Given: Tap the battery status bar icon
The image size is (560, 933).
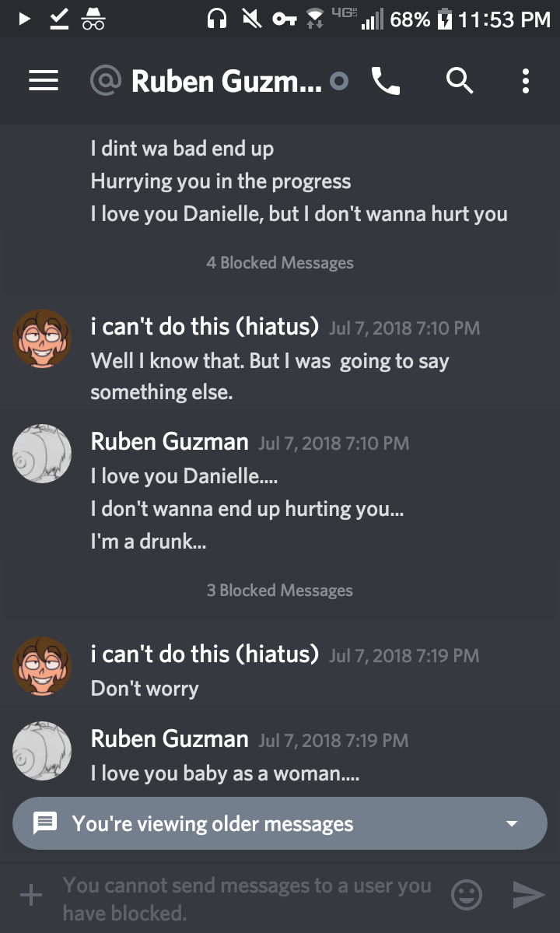Looking at the screenshot, I should (x=445, y=19).
